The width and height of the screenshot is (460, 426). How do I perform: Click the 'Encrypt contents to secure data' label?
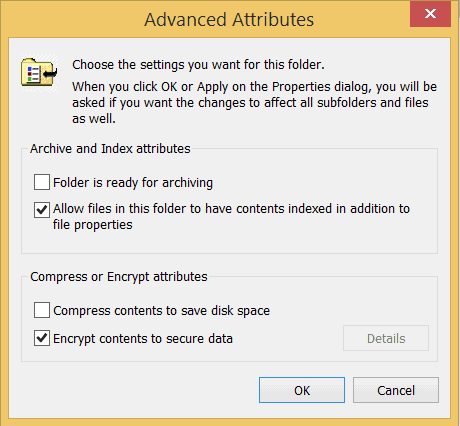click(x=143, y=339)
